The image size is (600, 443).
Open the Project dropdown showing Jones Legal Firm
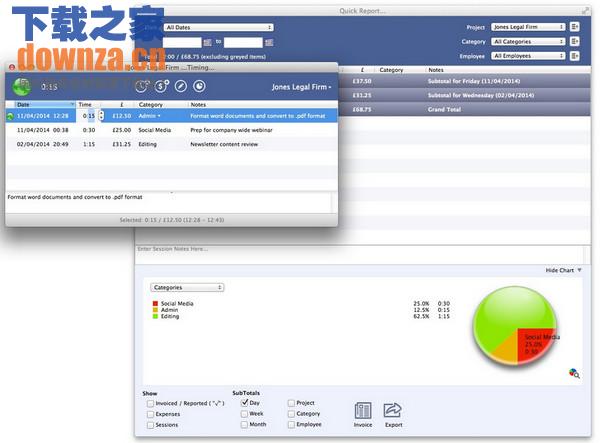click(x=528, y=27)
